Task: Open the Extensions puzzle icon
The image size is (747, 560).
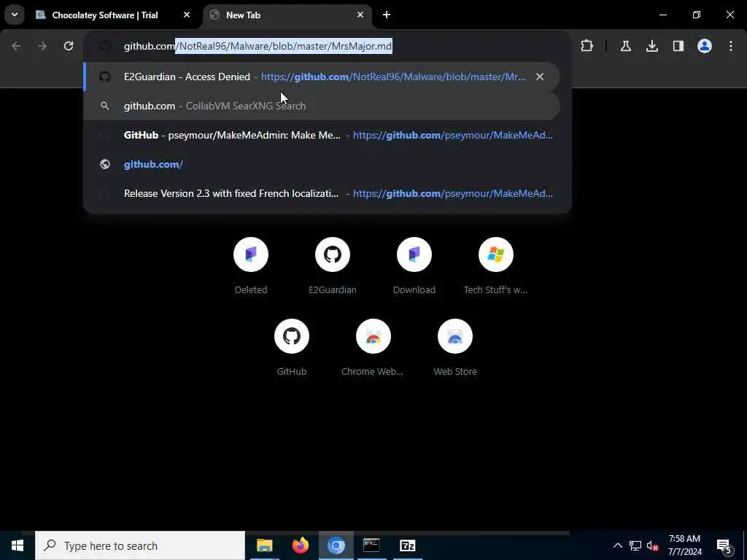Action: (587, 46)
